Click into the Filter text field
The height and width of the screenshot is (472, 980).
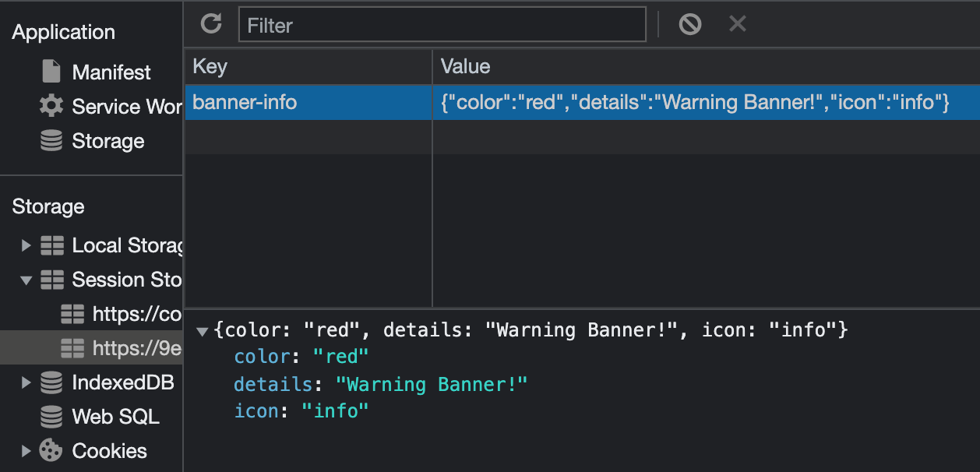(442, 25)
